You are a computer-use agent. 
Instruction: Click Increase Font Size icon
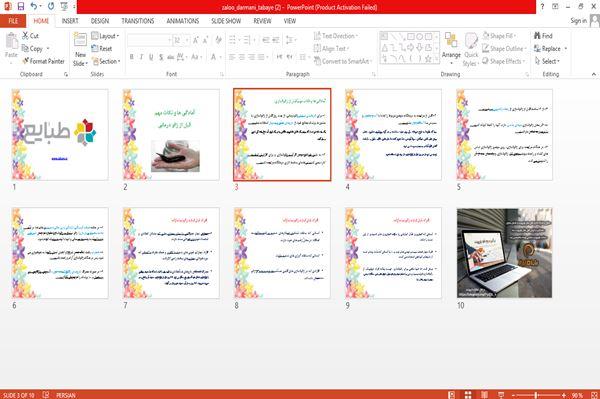[196, 40]
